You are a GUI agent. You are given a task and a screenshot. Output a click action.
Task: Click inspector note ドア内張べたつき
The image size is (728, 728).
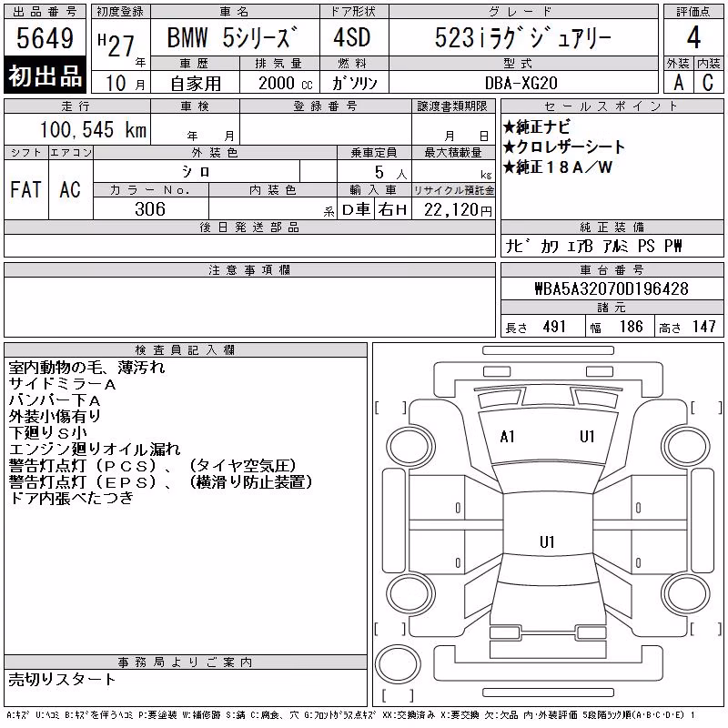click(x=71, y=498)
